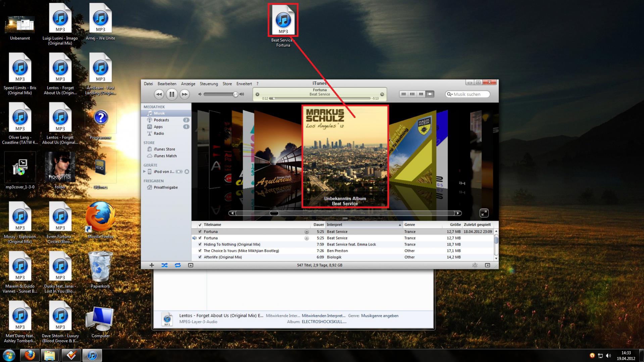Skip to the previous track in iTunes
This screenshot has height=362, width=644.
[x=159, y=94]
